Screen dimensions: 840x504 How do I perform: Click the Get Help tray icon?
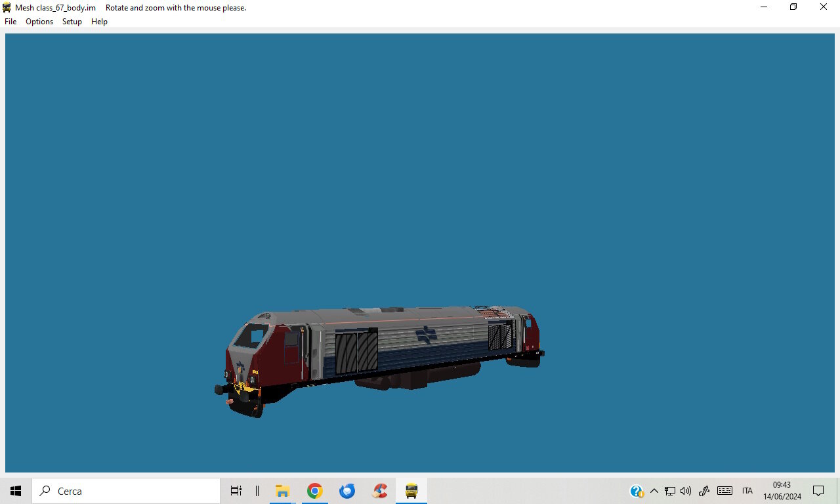tap(637, 491)
